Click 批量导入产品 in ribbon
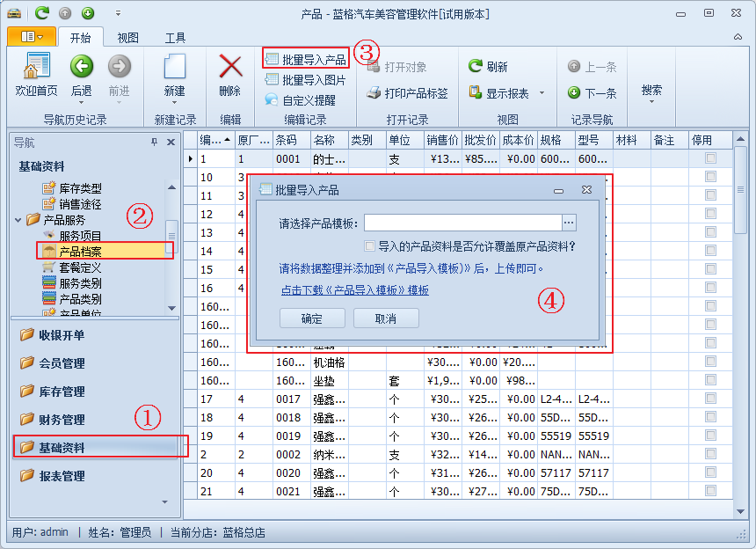The width and height of the screenshot is (756, 549). [306, 59]
